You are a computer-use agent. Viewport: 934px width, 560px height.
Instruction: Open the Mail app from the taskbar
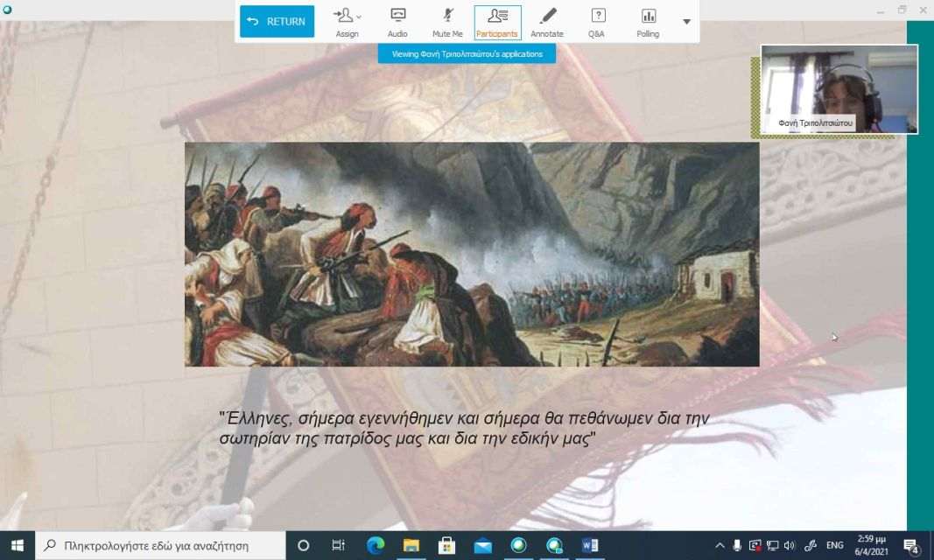coord(482,545)
